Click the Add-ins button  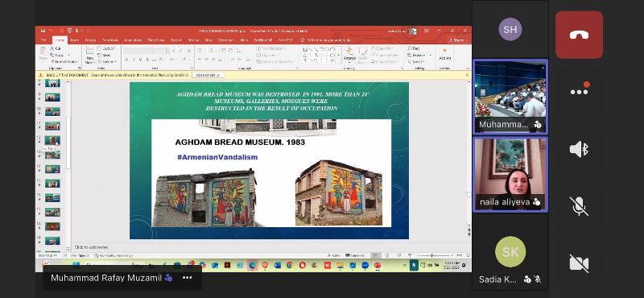[445, 54]
